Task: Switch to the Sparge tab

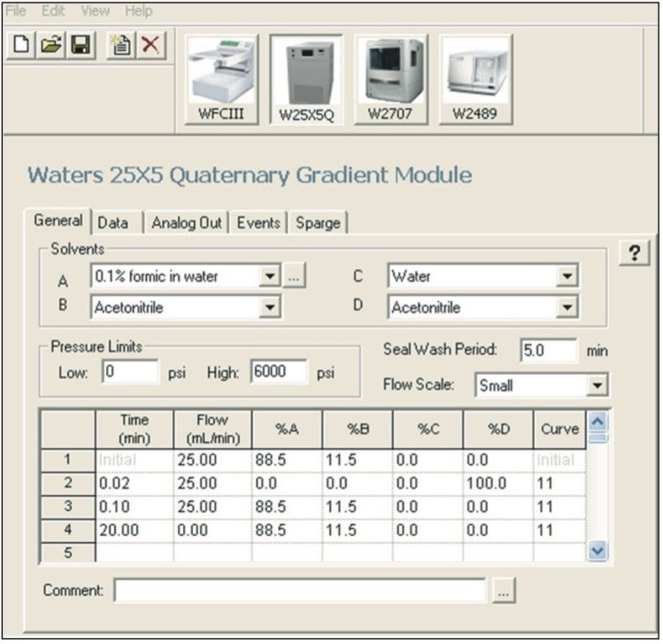Action: click(x=318, y=222)
